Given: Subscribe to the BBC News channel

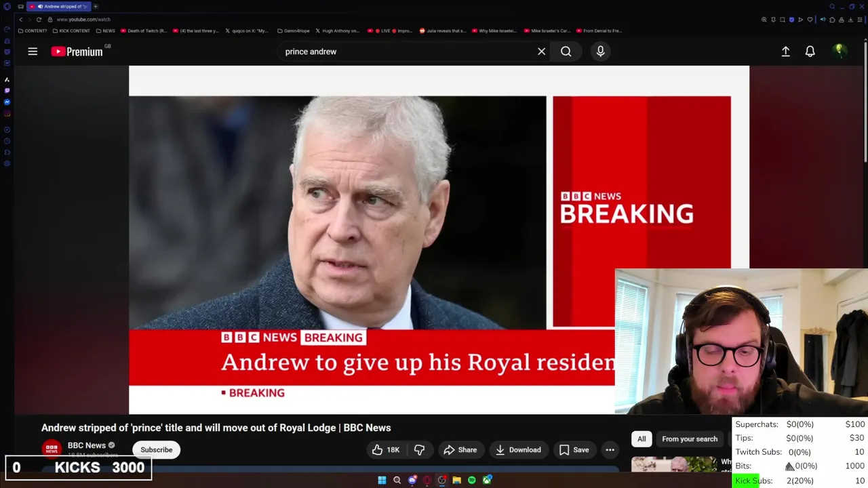Looking at the screenshot, I should pos(156,450).
